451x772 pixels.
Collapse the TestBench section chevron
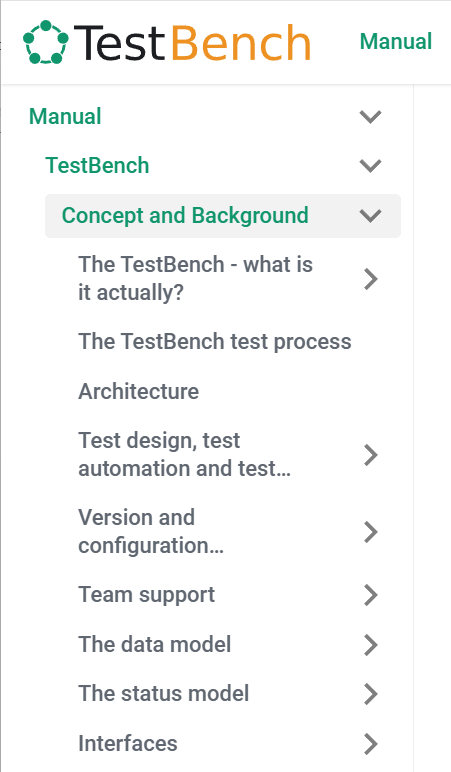370,165
